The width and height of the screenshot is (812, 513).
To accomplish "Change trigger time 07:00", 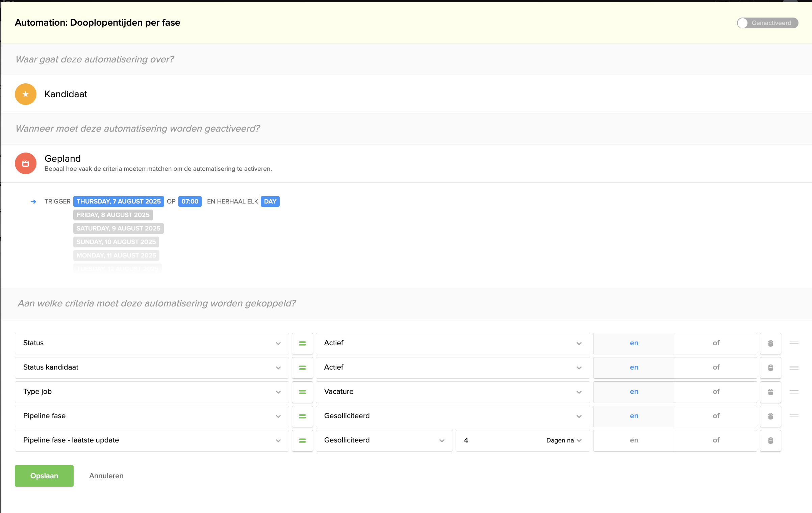I will click(x=190, y=201).
